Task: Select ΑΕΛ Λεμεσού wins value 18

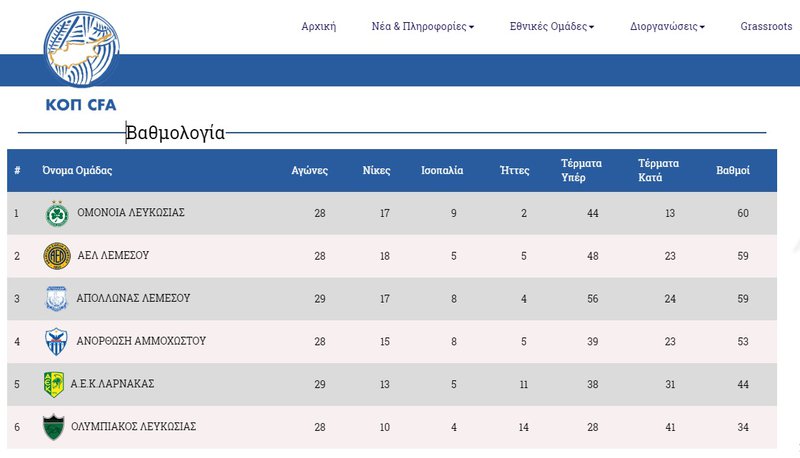Action: coord(385,256)
